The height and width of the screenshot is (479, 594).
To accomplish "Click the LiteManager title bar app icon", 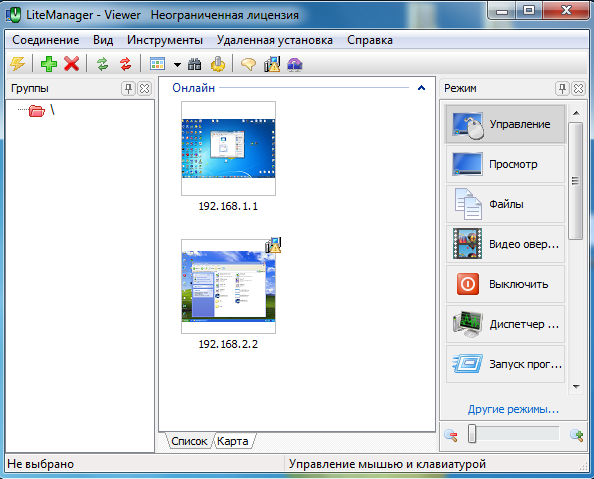I will pyautogui.click(x=13, y=15).
